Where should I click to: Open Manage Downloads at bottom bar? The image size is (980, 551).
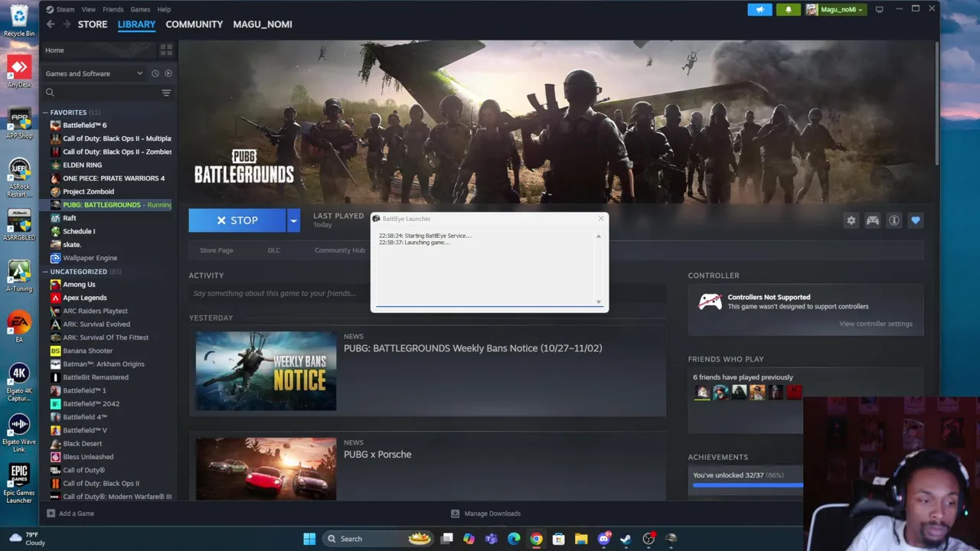point(485,514)
